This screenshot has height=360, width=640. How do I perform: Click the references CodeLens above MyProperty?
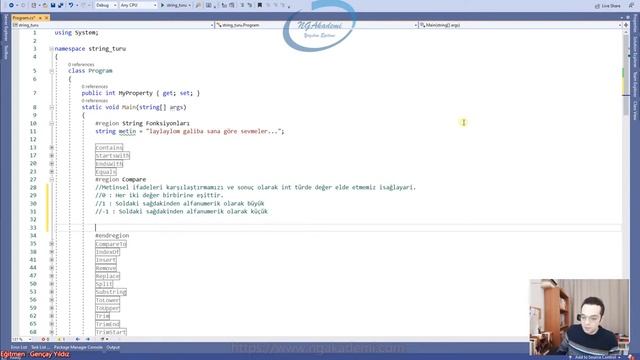point(94,87)
